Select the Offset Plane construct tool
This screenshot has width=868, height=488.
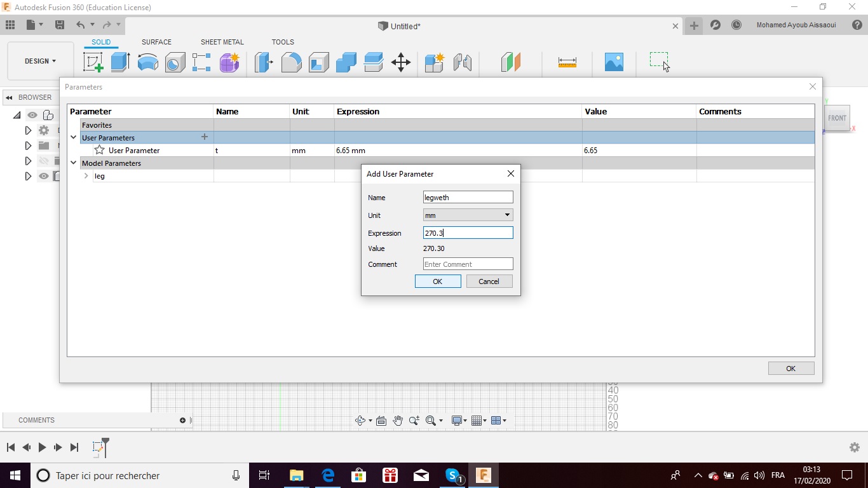tap(511, 62)
